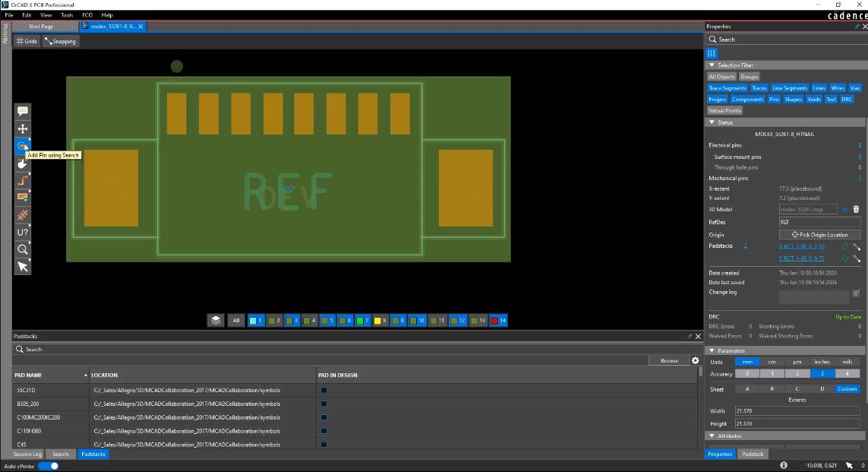
Task: Select the Add Pin using Search tool
Action: point(23,146)
